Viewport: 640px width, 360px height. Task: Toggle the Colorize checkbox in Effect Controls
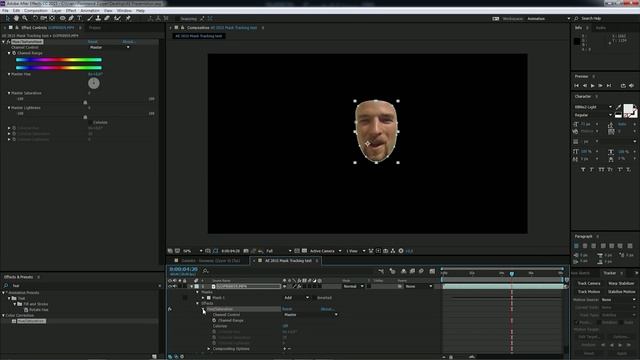point(91,122)
